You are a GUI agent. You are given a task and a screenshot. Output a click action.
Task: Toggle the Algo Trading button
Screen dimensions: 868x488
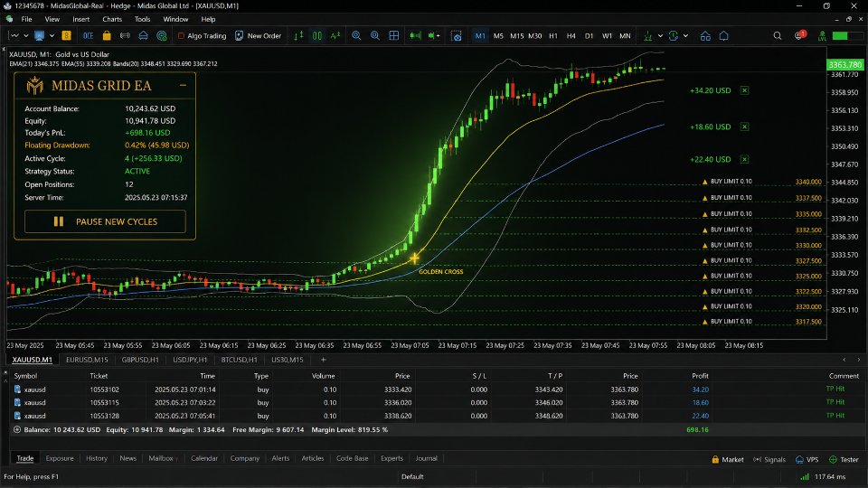click(x=202, y=35)
